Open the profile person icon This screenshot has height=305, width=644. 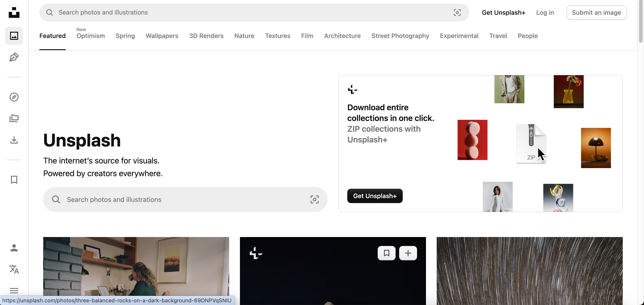(x=14, y=248)
